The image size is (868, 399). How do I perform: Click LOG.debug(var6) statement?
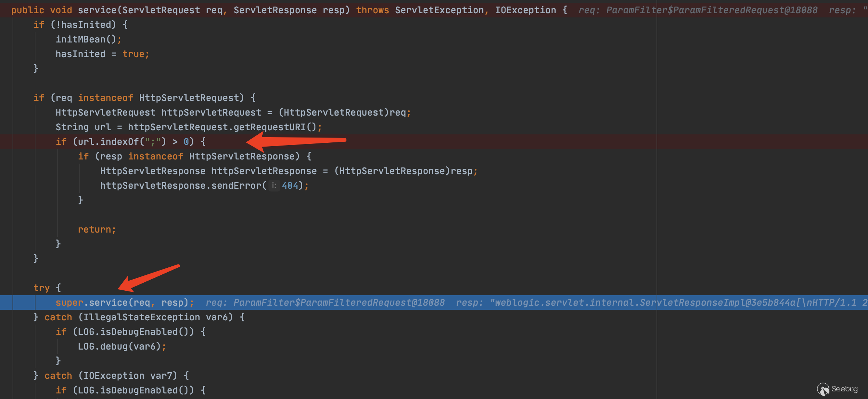[119, 346]
